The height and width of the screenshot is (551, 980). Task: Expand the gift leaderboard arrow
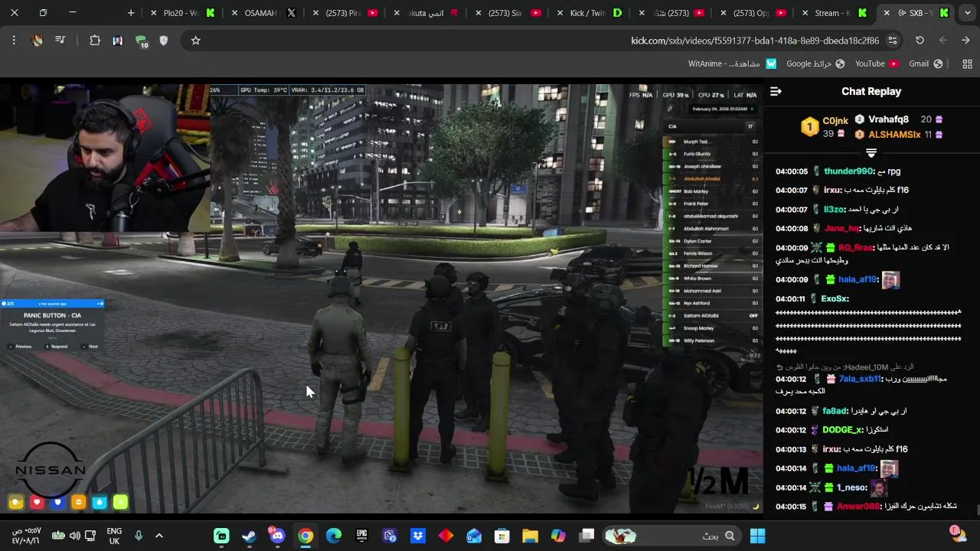click(871, 153)
